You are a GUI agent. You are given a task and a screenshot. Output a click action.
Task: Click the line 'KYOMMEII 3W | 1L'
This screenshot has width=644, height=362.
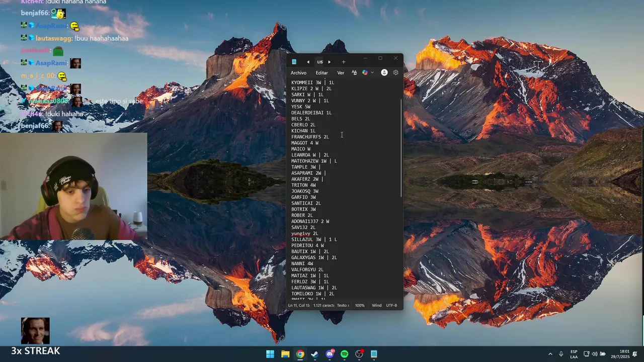point(312,82)
